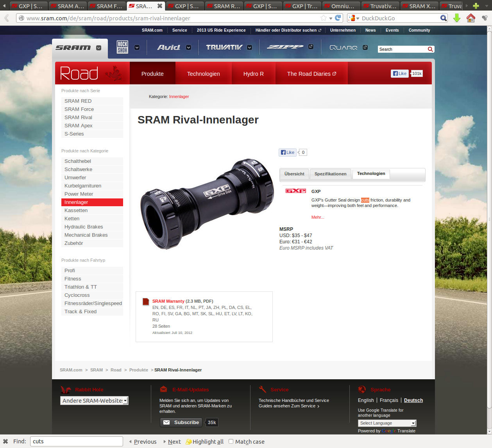Close the find bar with the X

point(6,441)
